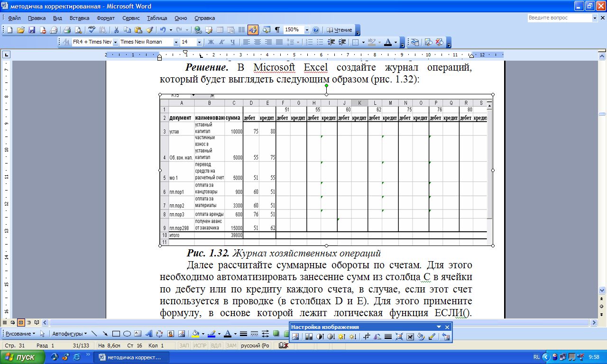Increase image contrast on the Picture toolbar
The width and height of the screenshot is (607, 364).
[320, 337]
